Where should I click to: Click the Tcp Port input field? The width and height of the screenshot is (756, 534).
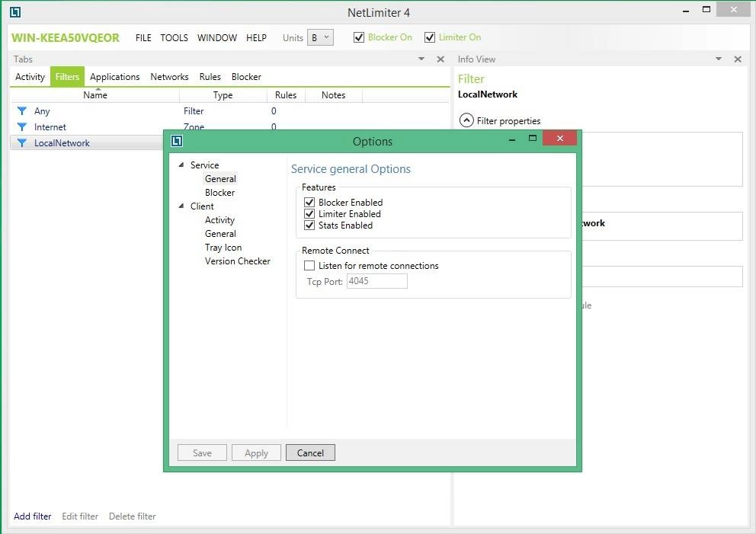click(x=377, y=281)
